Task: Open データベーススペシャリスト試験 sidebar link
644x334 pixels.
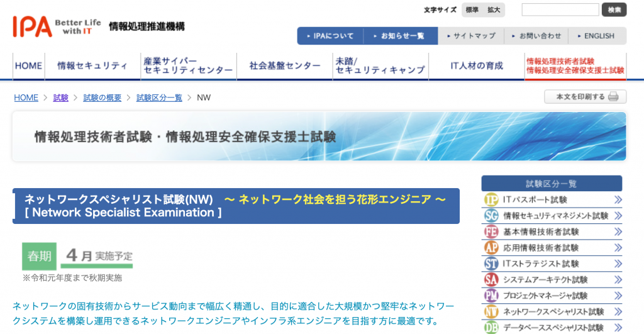Action: (x=552, y=328)
